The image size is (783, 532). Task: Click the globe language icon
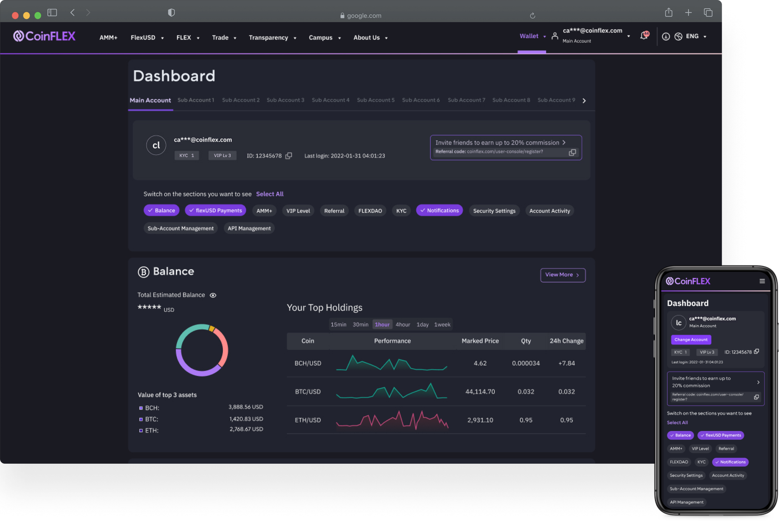tap(678, 36)
